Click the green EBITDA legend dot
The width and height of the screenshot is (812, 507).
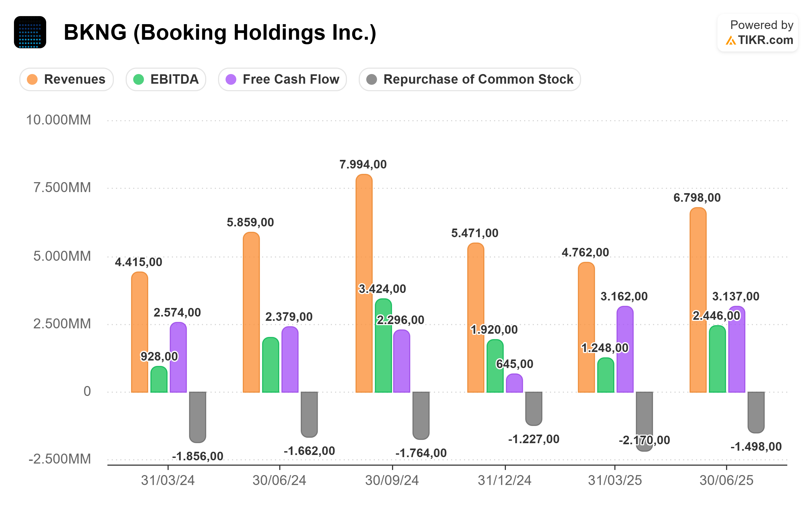(139, 79)
